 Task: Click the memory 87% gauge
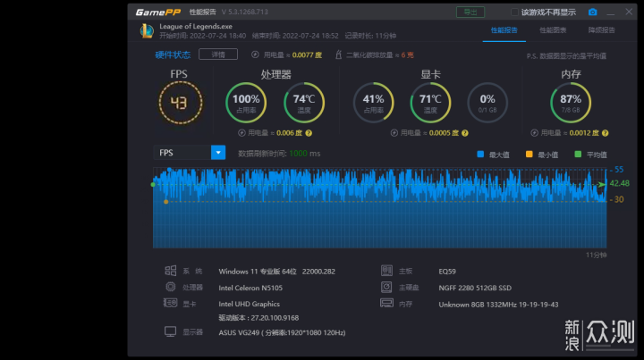point(571,103)
